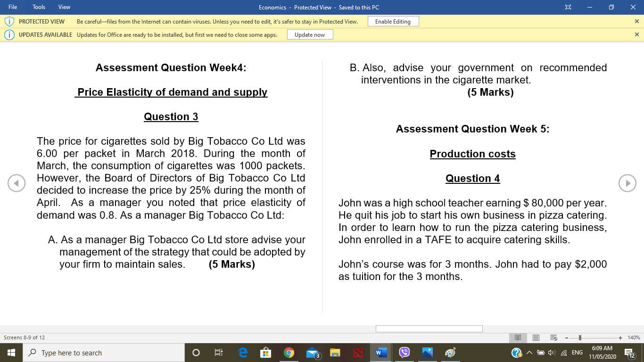Click the horizontal scrollbar below the document
This screenshot has height=362, width=644.
[429, 329]
